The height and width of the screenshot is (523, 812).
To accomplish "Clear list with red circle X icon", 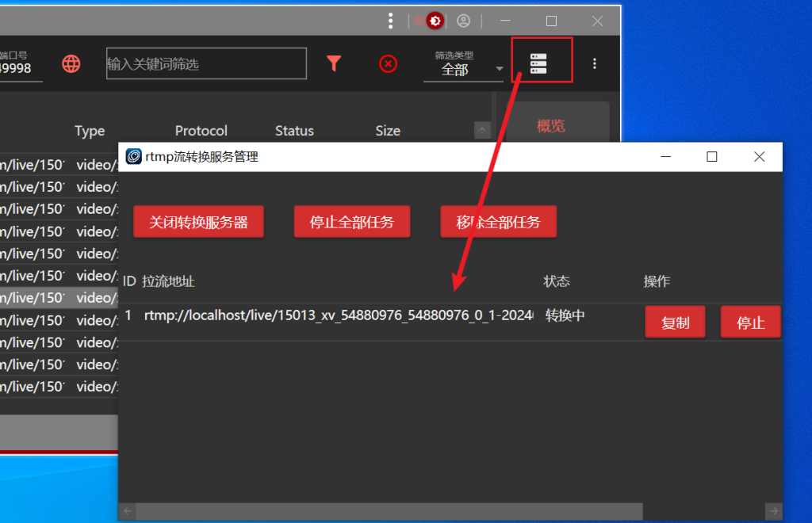I will pyautogui.click(x=388, y=64).
